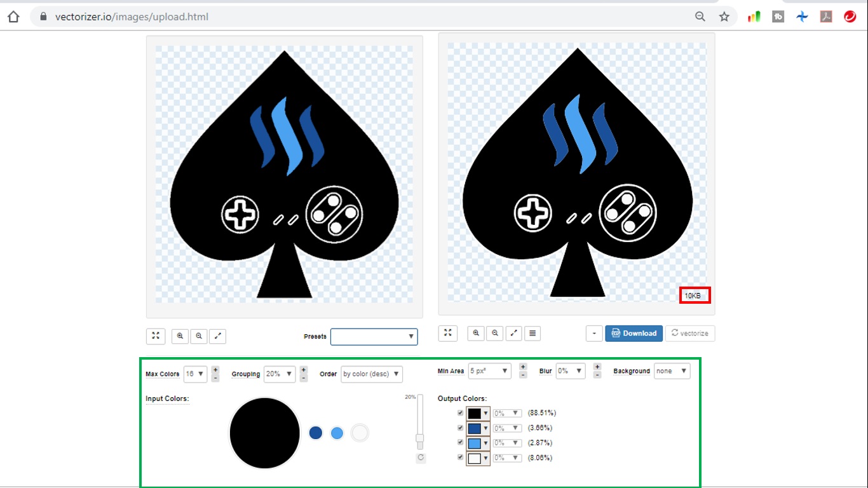Increase Min Area with the plus stepper
The height and width of the screenshot is (488, 868).
pyautogui.click(x=523, y=367)
